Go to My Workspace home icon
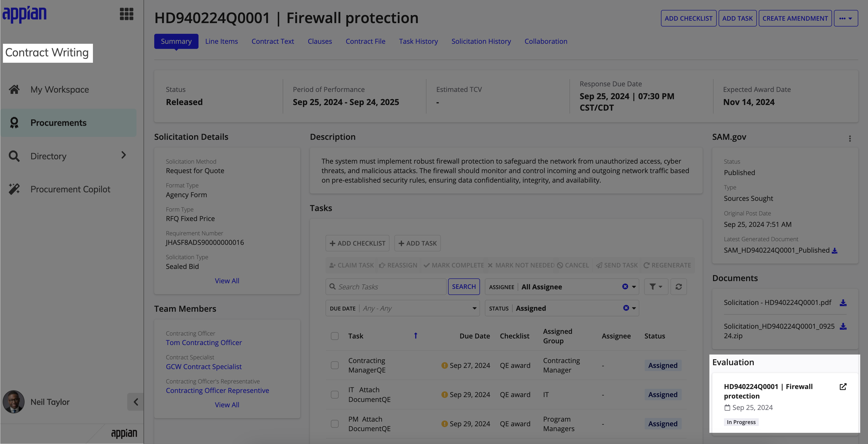 point(14,89)
